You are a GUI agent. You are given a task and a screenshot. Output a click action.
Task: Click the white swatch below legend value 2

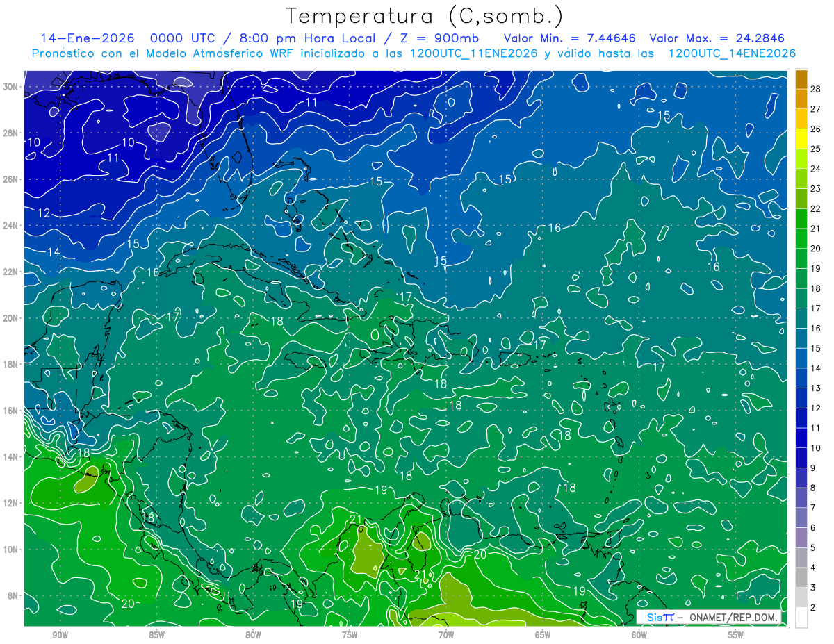pyautogui.click(x=801, y=618)
